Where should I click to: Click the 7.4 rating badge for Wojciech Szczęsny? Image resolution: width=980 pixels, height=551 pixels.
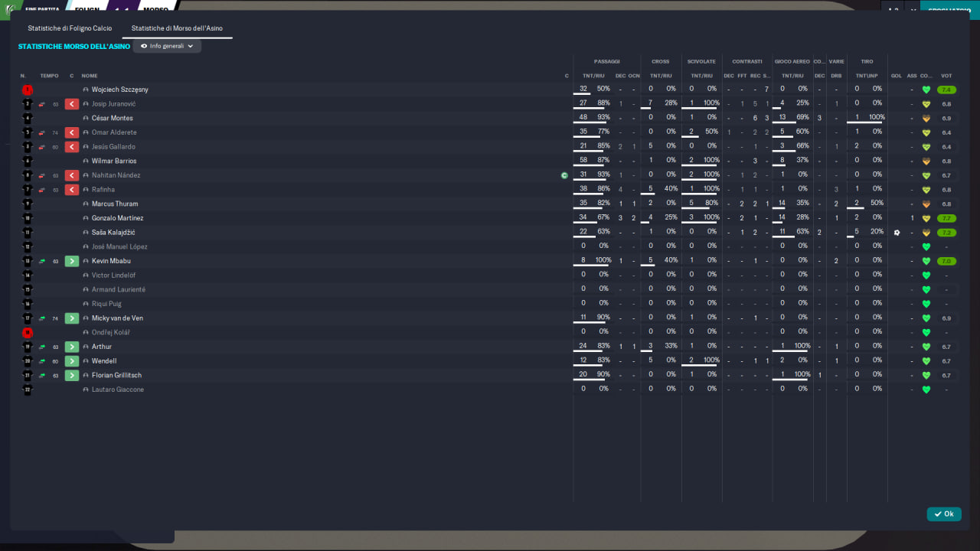pos(947,90)
